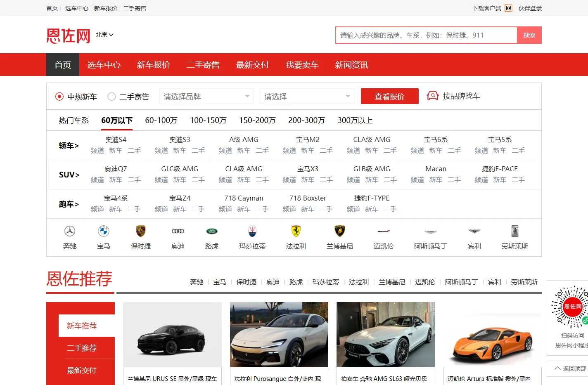Switch to the 60-100万 price tab

[x=161, y=120]
